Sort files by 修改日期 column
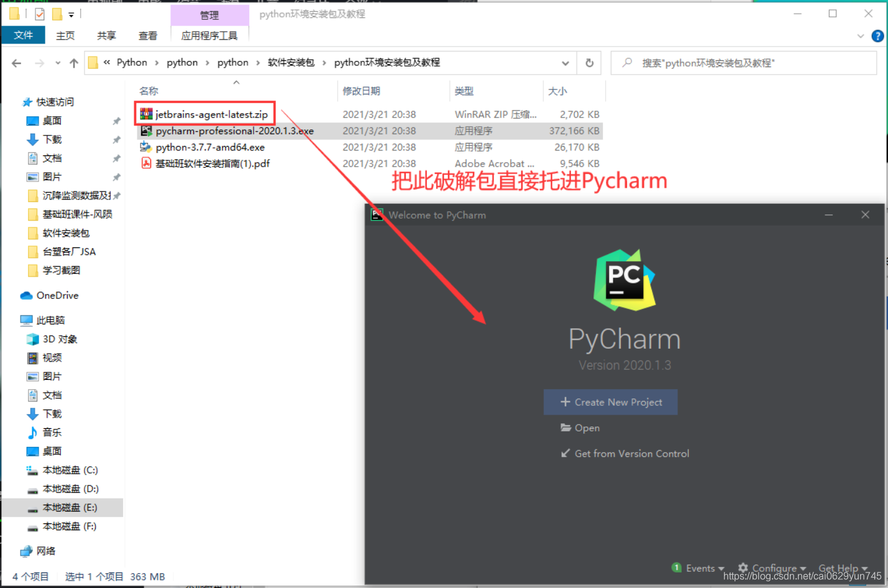 coord(361,91)
